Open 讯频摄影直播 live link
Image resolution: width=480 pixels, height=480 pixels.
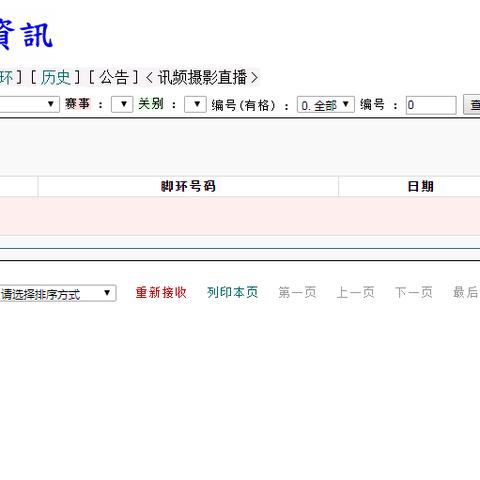[x=202, y=78]
